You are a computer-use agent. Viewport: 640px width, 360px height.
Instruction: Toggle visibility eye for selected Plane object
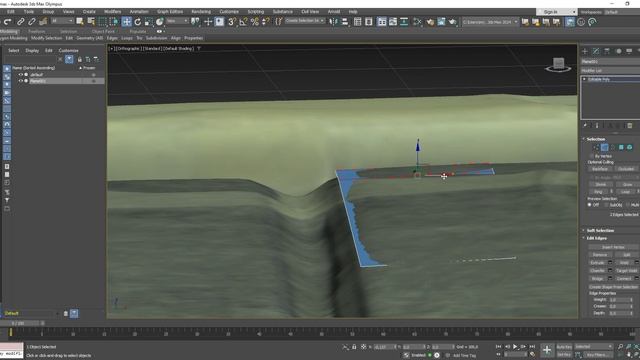click(x=20, y=81)
